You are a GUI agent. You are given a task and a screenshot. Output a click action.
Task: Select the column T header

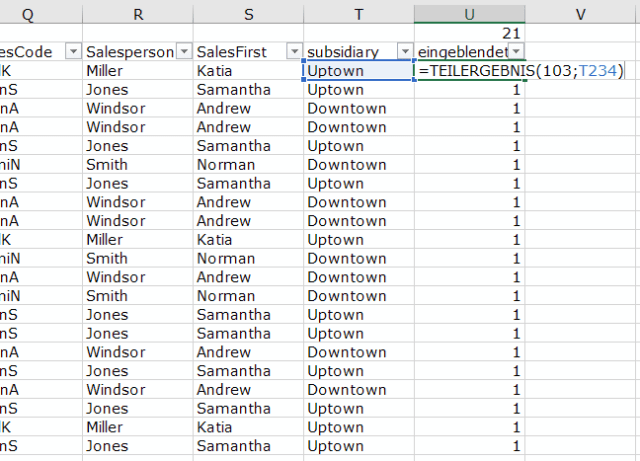tap(359, 11)
